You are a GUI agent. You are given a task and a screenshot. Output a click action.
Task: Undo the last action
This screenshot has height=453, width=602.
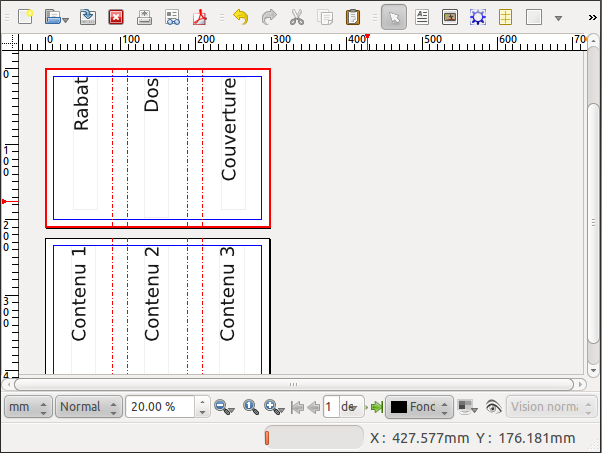[x=241, y=17]
